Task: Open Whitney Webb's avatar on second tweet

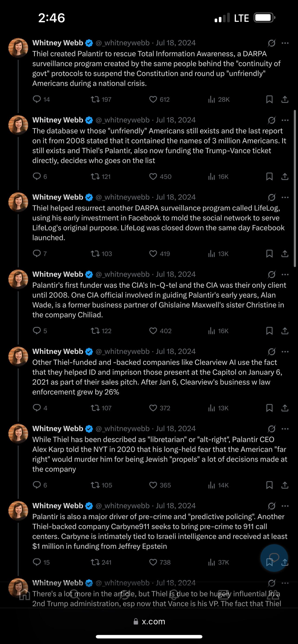Action: pos(18,125)
